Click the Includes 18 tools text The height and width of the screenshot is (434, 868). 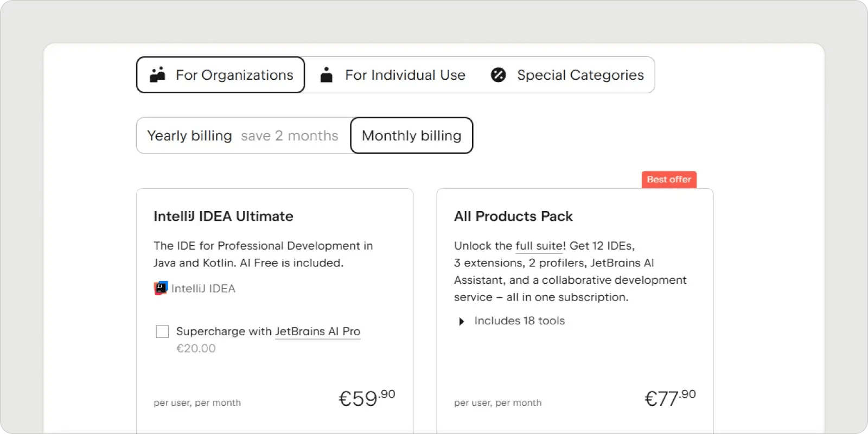(x=519, y=321)
